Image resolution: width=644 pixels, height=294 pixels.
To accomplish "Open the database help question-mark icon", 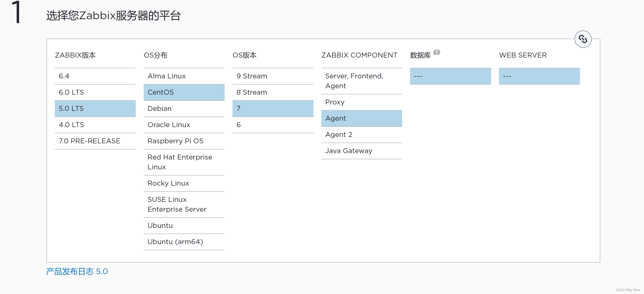I will (437, 52).
